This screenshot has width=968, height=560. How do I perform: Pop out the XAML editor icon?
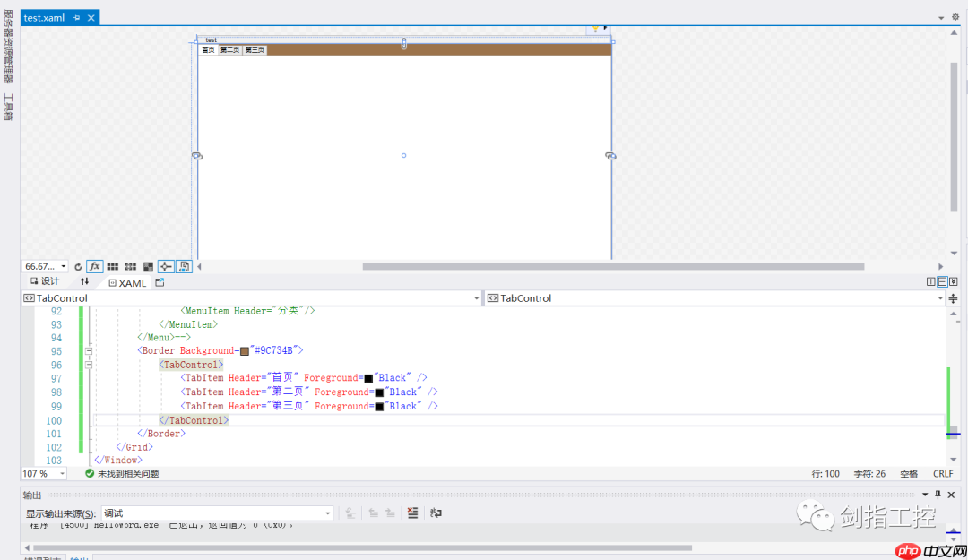point(160,282)
